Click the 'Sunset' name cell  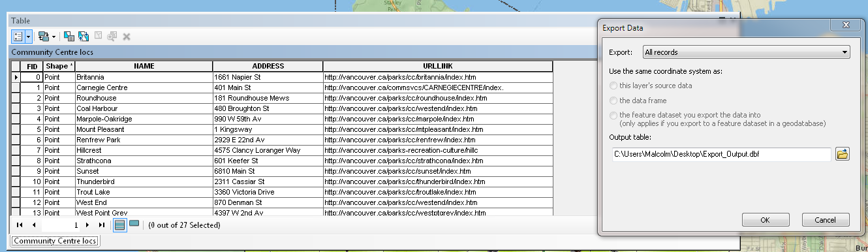coord(144,171)
